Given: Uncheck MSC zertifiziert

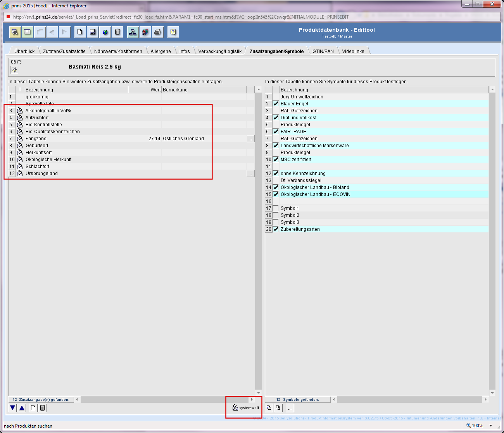Looking at the screenshot, I should (x=276, y=159).
